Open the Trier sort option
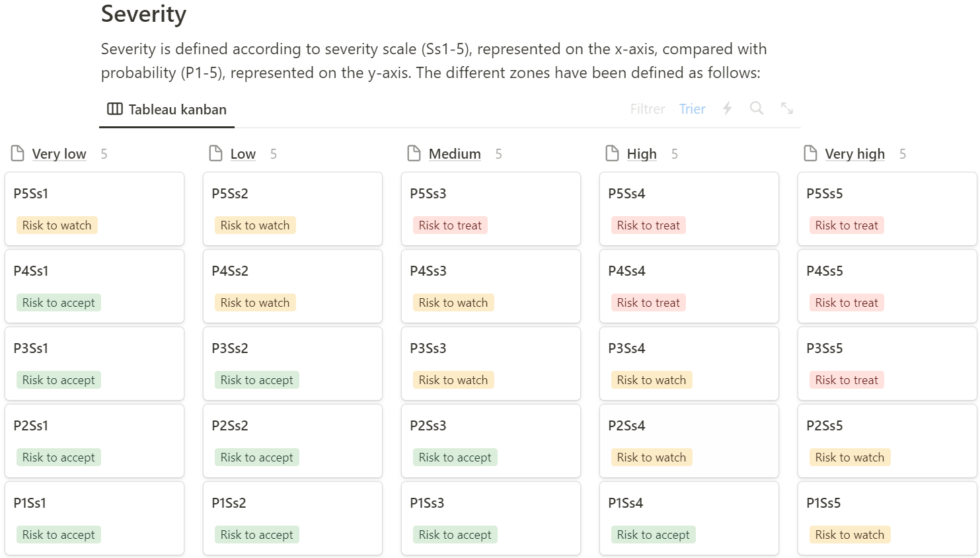 [692, 109]
